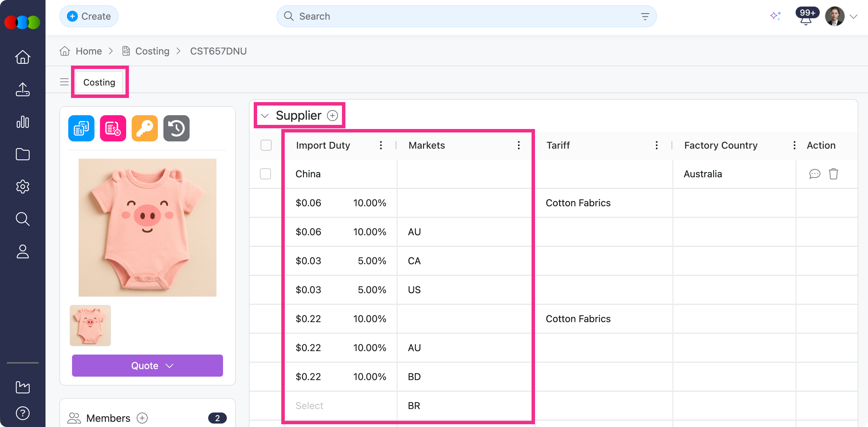Image resolution: width=868 pixels, height=427 pixels.
Task: Click the small baby onesie thumbnail
Action: point(90,325)
